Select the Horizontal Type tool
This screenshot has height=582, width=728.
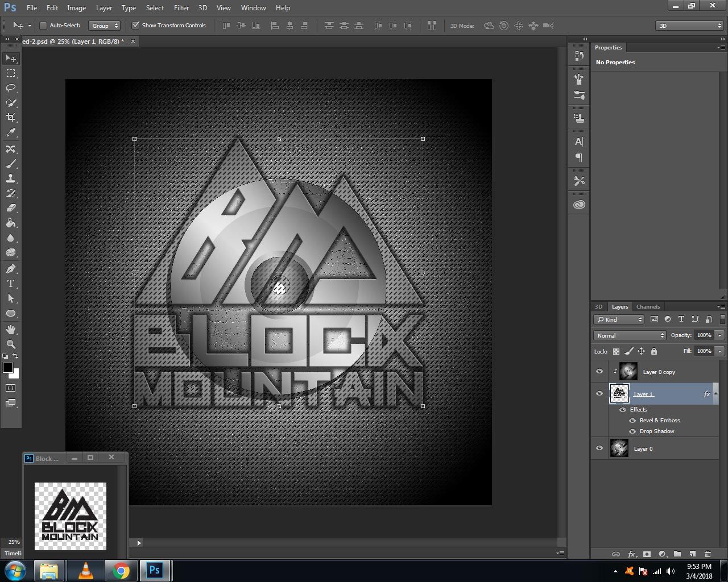click(x=11, y=284)
